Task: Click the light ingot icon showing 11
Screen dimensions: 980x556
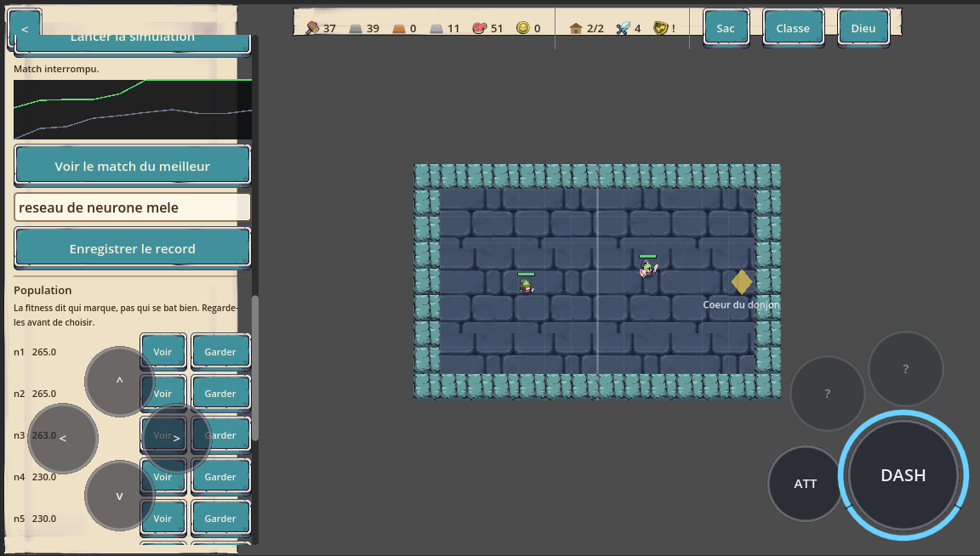Action: click(x=437, y=28)
